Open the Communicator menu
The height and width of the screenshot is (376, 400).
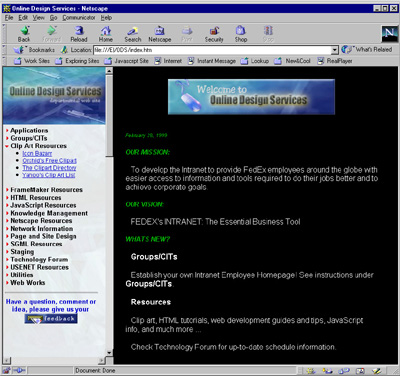(x=79, y=18)
